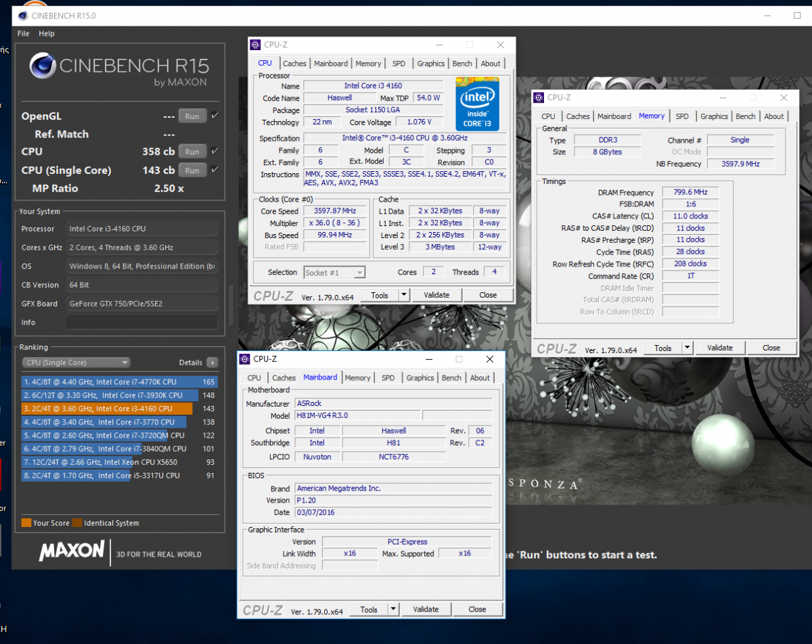Click Validate in the memory CPU-Z window
812x644 pixels.
[x=720, y=348]
